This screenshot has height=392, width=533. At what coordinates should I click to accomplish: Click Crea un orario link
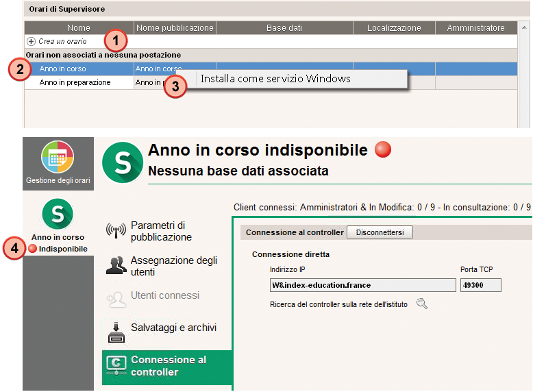[x=62, y=42]
